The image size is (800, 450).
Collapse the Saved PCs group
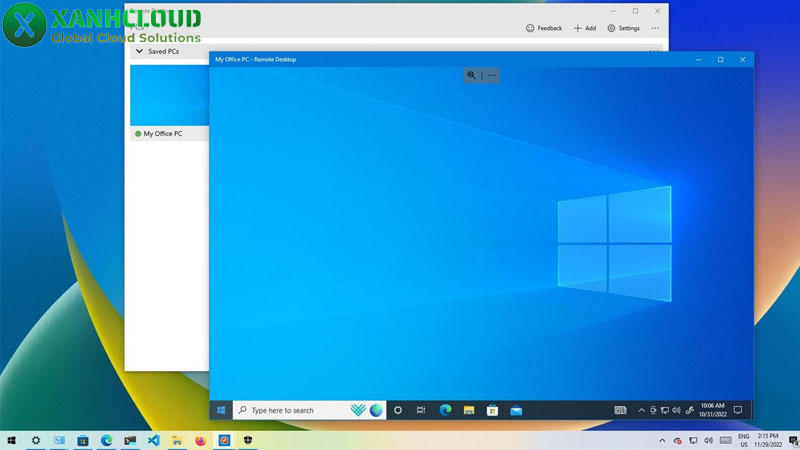click(139, 51)
